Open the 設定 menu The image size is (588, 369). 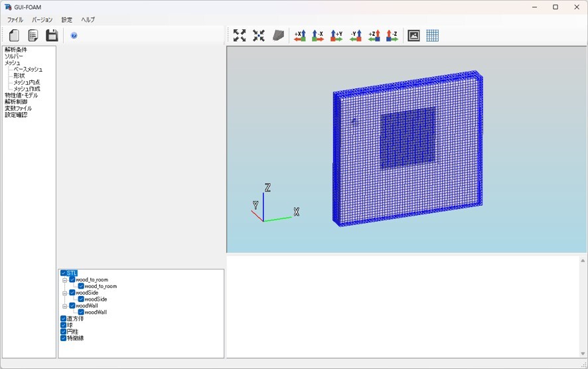coord(67,19)
